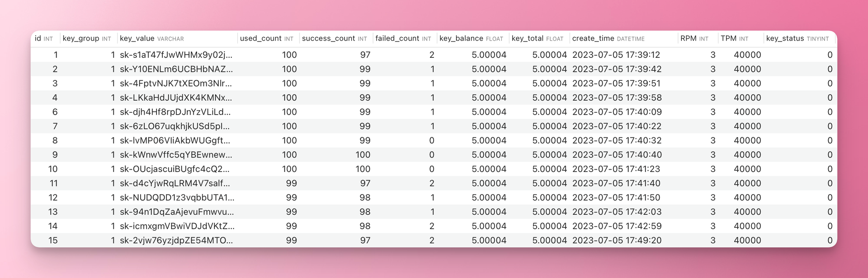
Task: Select the key_balance column header
Action: 471,38
